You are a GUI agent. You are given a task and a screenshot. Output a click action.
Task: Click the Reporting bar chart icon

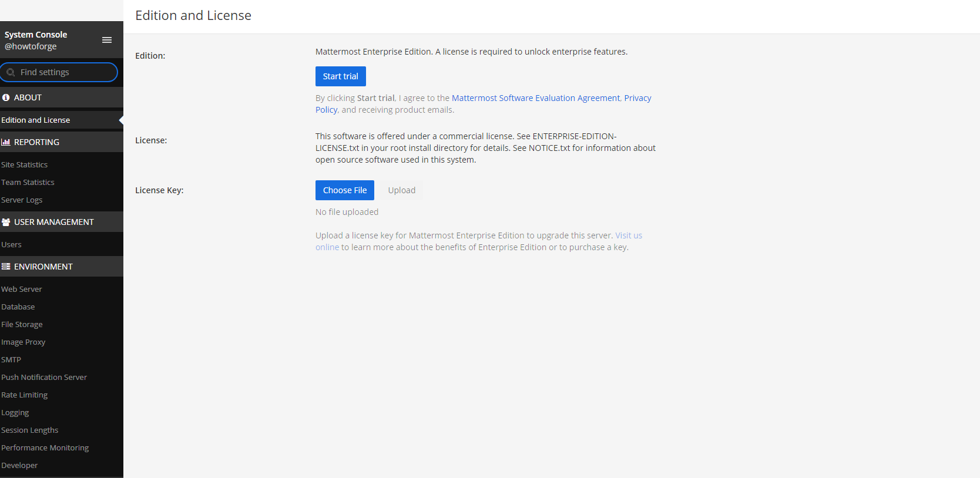[6, 142]
